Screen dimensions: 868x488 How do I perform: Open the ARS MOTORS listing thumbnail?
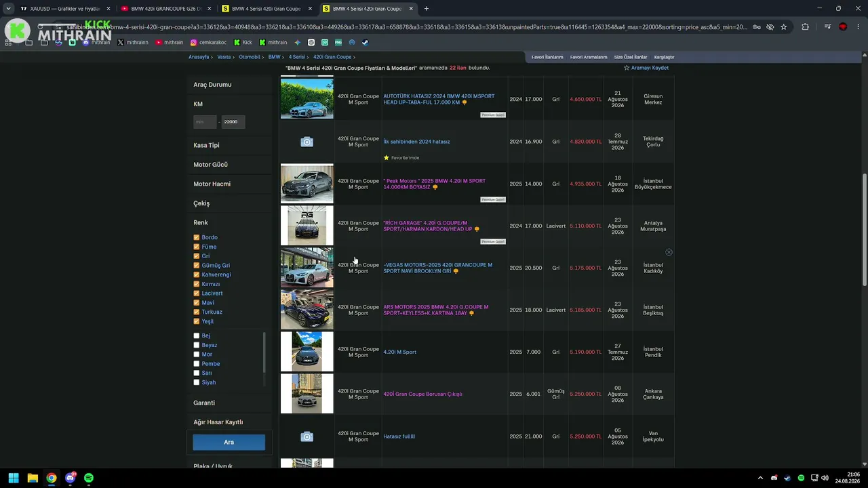click(x=307, y=310)
